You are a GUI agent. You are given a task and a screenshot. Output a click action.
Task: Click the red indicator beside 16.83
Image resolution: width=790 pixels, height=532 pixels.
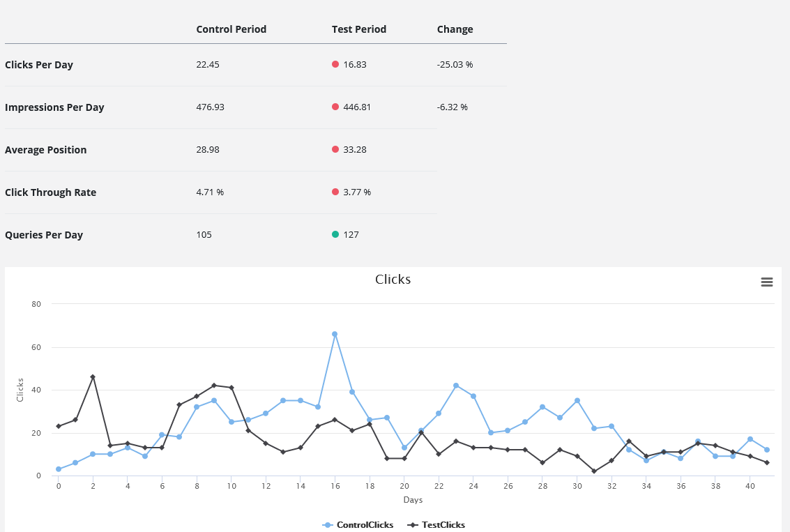(x=335, y=64)
